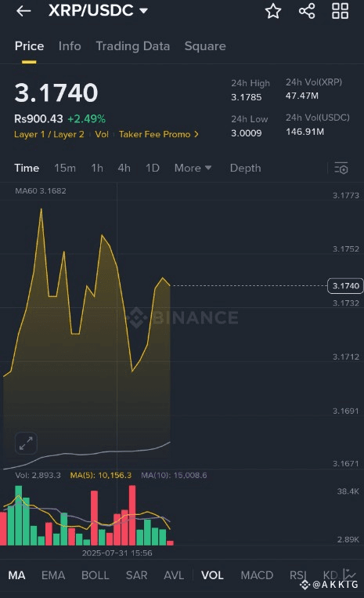
Task: Select the MACD sub-indicator
Action: point(257,575)
